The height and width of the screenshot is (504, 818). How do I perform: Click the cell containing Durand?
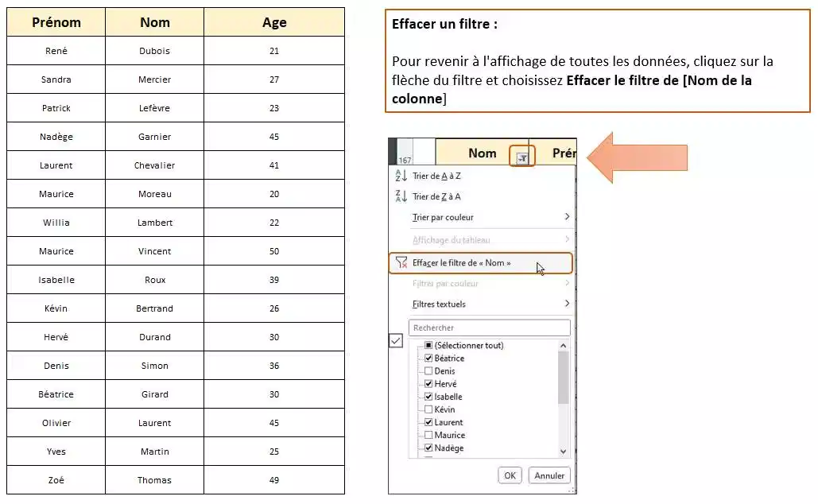point(155,337)
